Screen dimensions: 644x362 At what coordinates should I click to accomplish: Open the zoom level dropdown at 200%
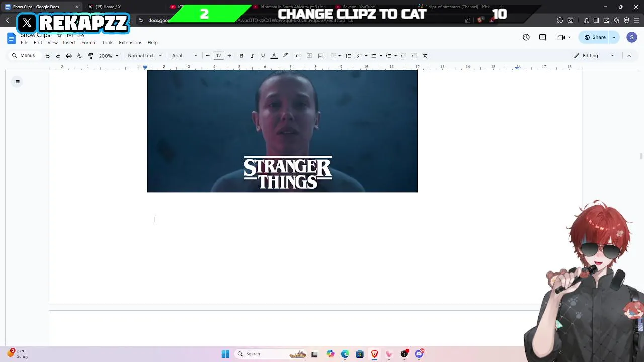[x=108, y=56]
